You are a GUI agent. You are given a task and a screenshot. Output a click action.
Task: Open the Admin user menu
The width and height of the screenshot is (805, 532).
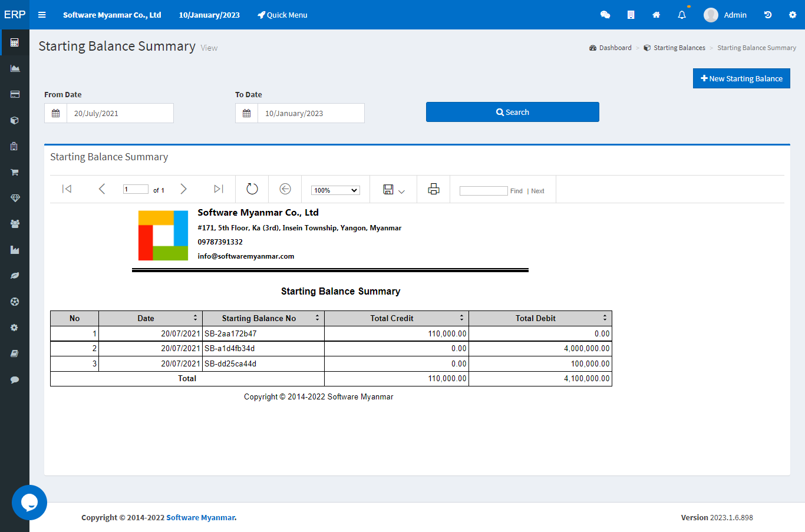pos(725,15)
